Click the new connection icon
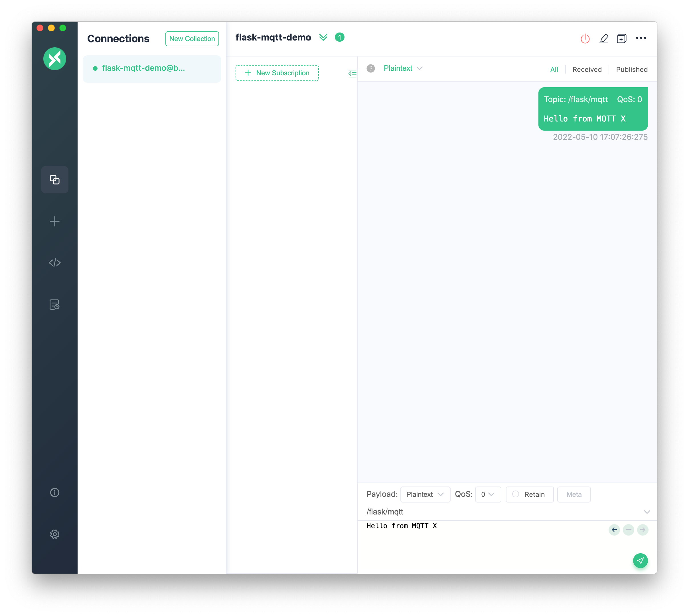This screenshot has width=689, height=616. point(54,221)
